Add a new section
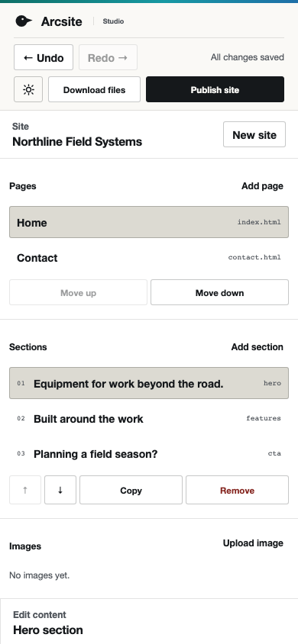298x644 pixels. pyautogui.click(x=258, y=347)
